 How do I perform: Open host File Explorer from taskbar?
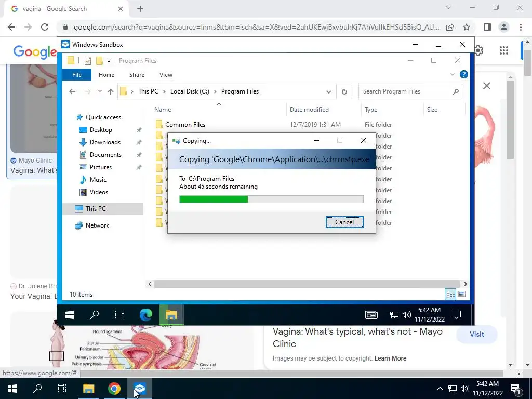click(88, 389)
